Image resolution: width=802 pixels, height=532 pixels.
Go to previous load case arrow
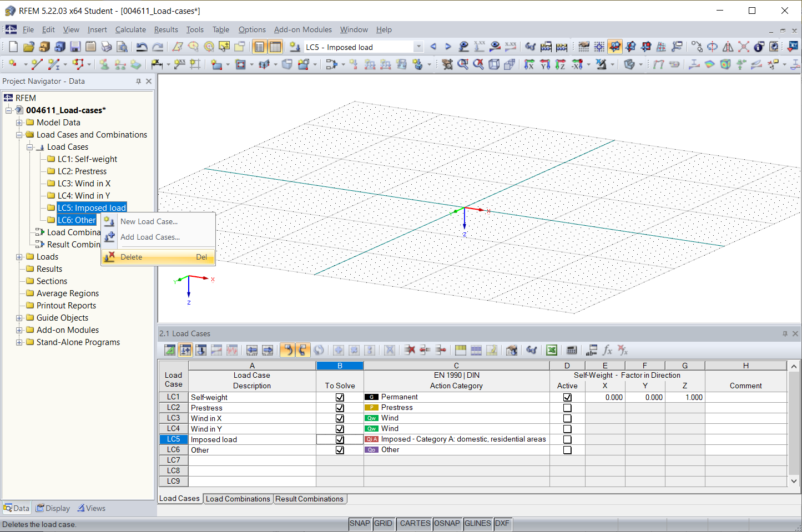pyautogui.click(x=433, y=47)
